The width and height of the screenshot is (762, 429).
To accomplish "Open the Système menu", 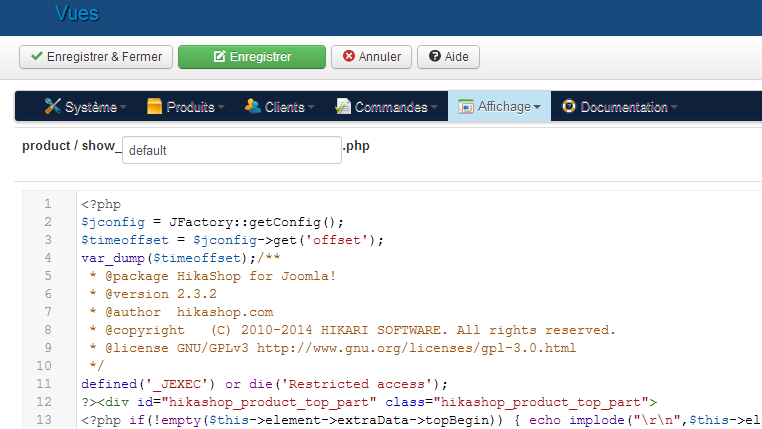I will coord(86,106).
